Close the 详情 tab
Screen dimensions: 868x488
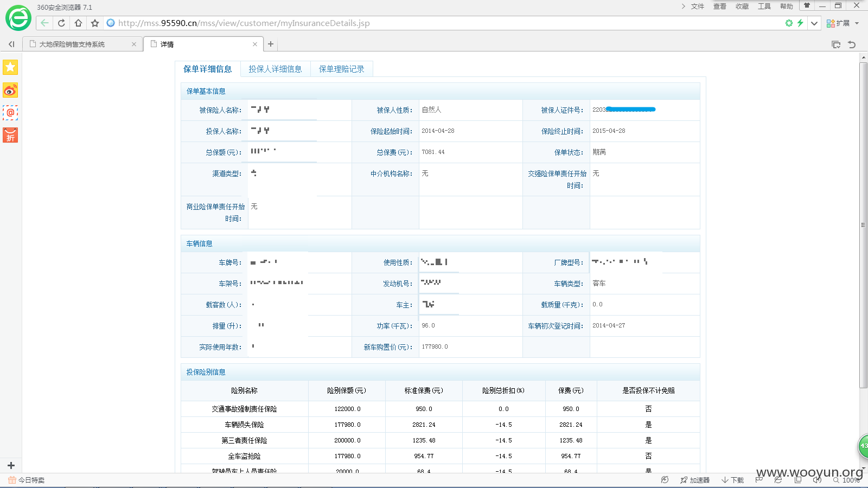tap(255, 44)
